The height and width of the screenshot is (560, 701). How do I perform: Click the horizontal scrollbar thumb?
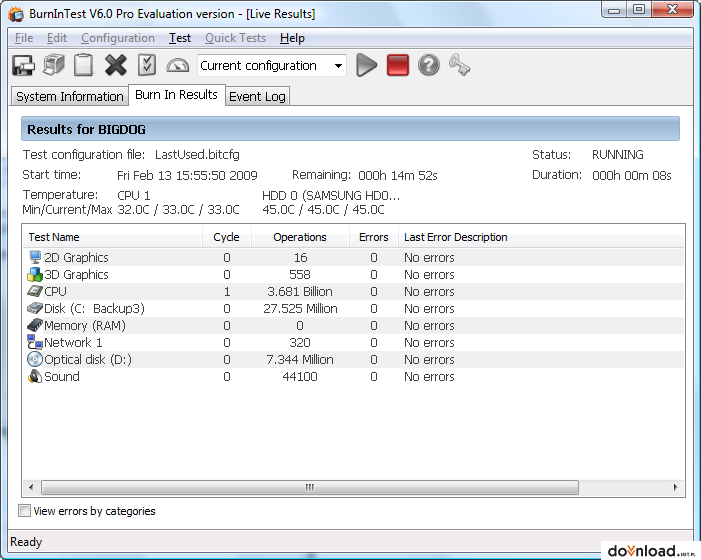310,487
